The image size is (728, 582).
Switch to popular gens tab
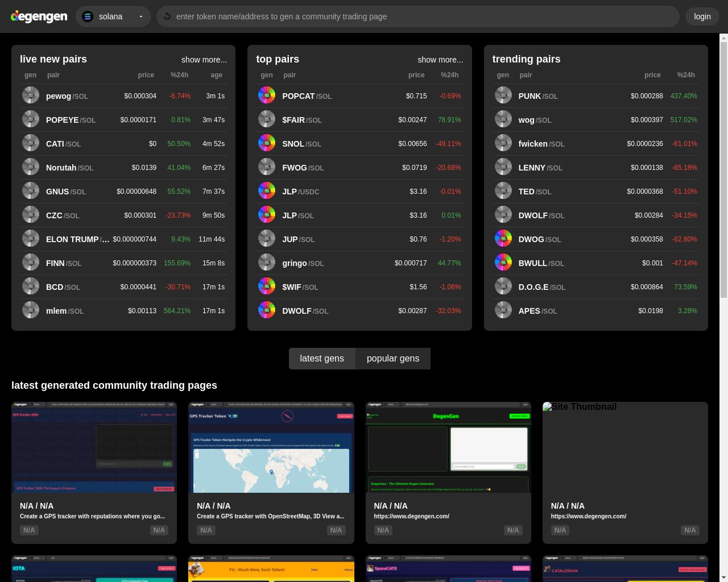click(x=393, y=359)
